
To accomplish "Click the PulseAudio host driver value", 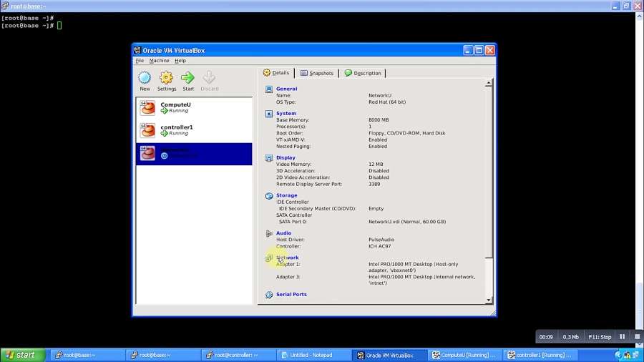I will 381,240.
